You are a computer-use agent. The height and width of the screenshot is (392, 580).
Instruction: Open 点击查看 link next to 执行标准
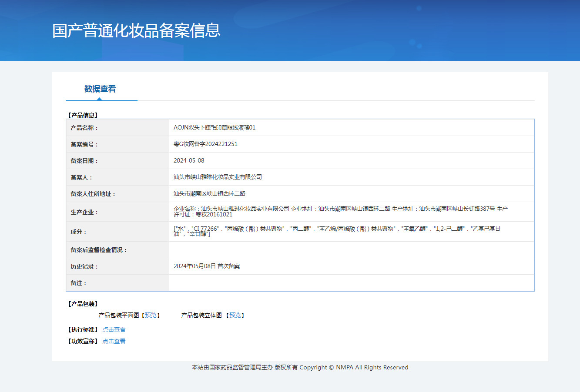coord(114,329)
